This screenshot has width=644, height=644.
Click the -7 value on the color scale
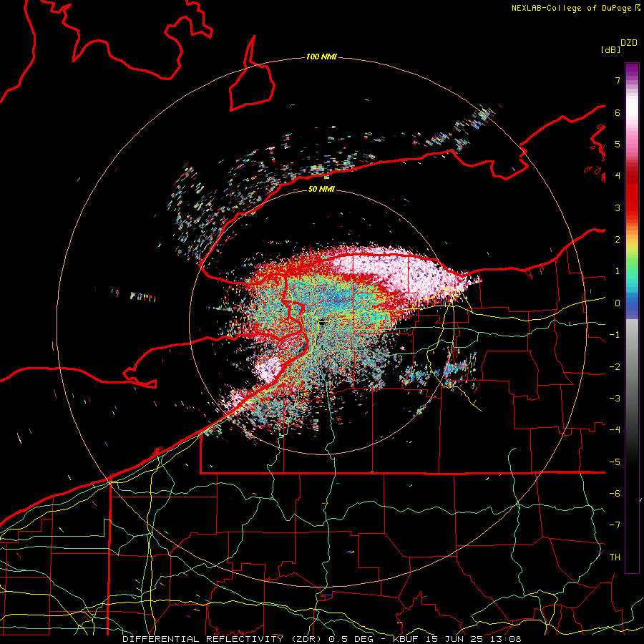[x=615, y=525]
